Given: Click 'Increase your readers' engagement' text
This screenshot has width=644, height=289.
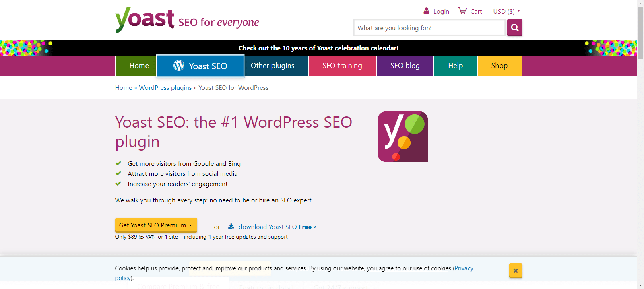Looking at the screenshot, I should (178, 184).
